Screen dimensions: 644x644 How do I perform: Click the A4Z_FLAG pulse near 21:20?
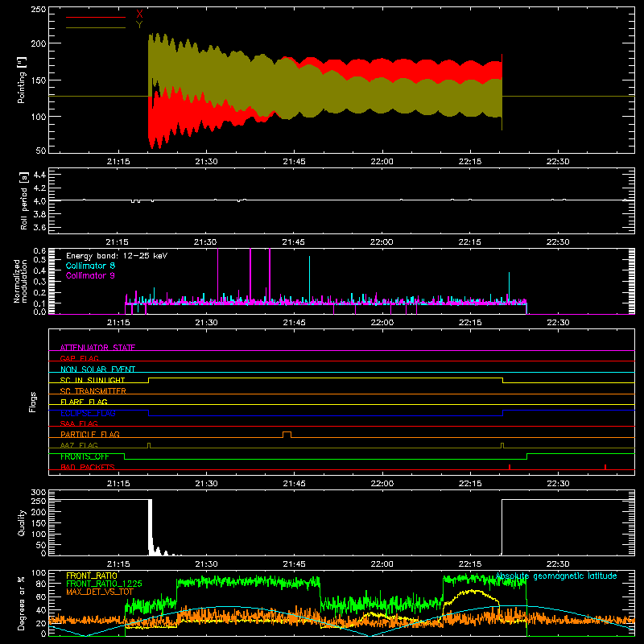click(x=149, y=446)
